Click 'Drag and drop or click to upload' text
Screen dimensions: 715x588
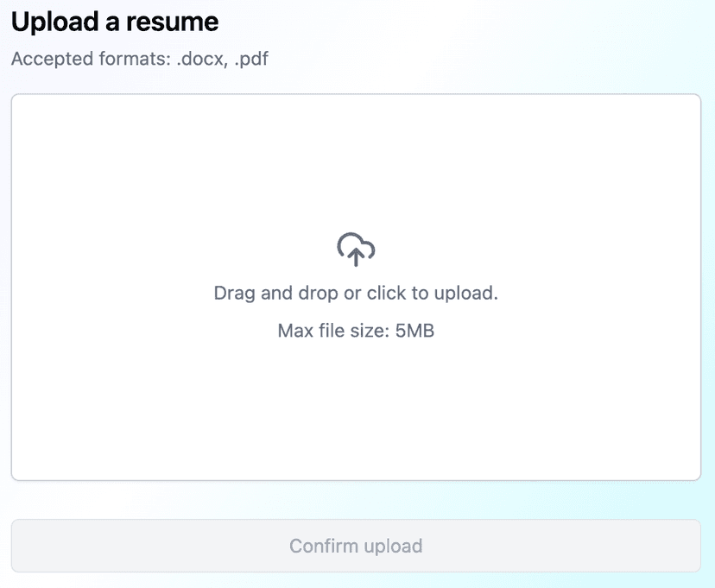coord(355,293)
